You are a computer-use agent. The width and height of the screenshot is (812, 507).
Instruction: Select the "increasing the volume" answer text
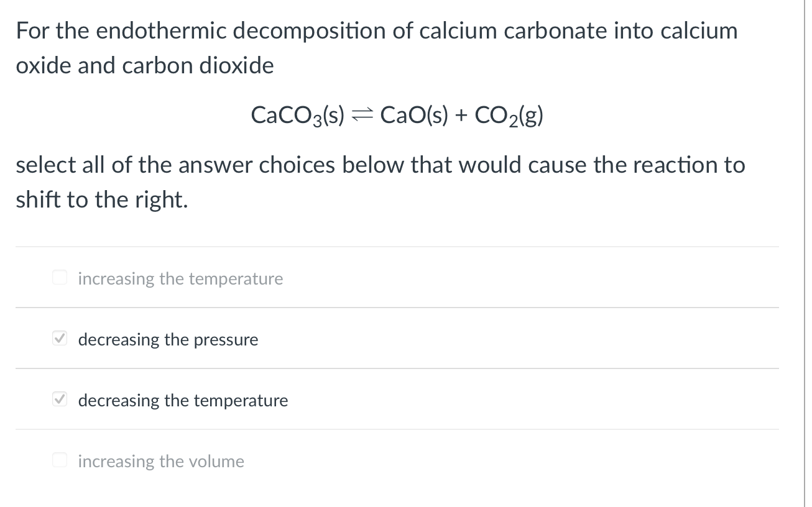click(x=160, y=461)
